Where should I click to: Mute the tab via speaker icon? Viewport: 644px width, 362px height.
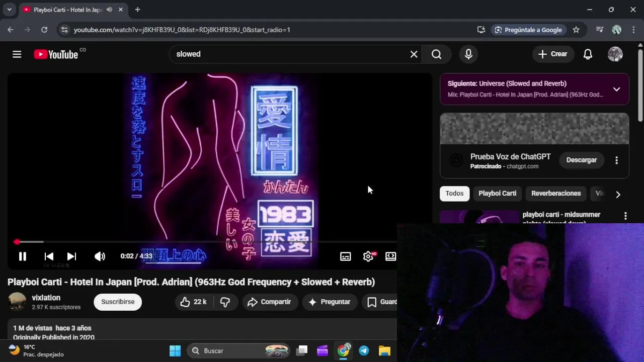click(x=109, y=10)
